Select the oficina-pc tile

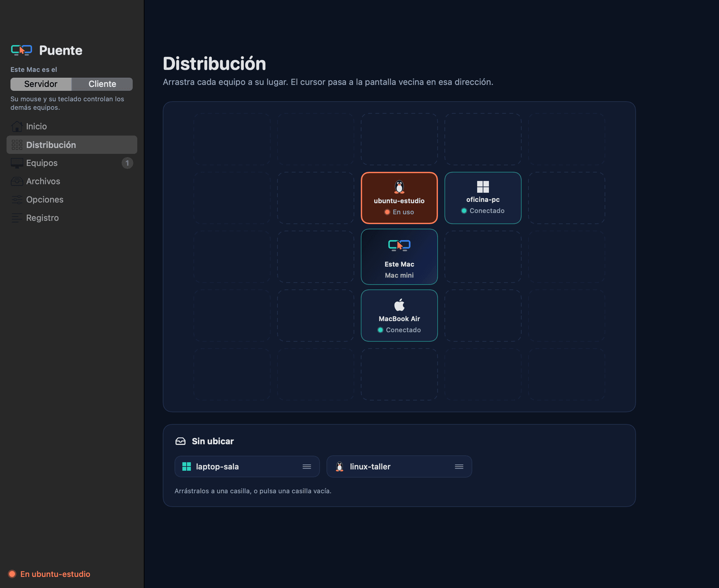tap(483, 198)
